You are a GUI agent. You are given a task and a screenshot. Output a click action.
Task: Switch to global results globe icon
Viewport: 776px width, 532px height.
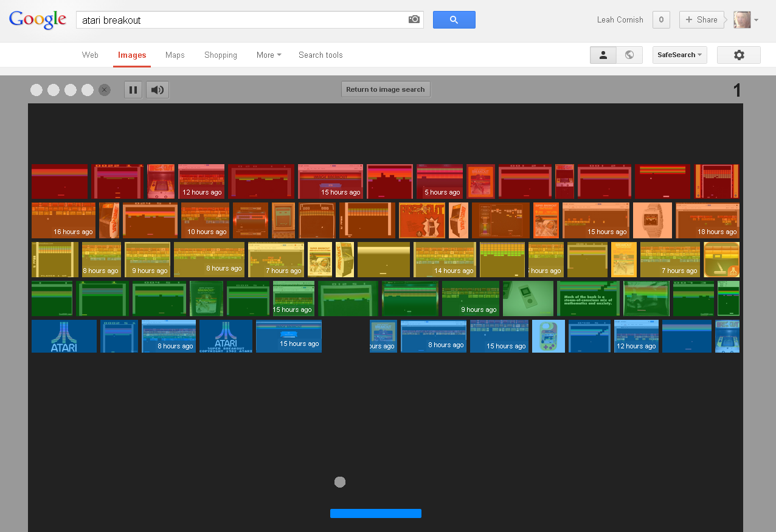[629, 55]
